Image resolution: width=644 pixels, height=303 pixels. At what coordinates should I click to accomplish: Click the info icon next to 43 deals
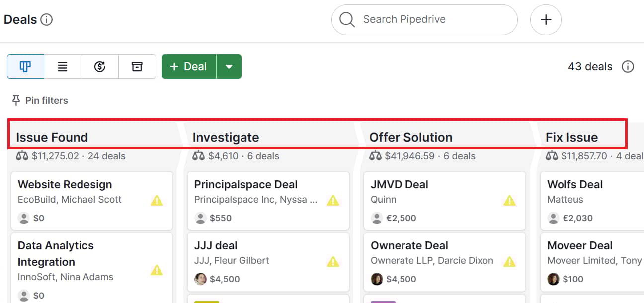pyautogui.click(x=628, y=67)
